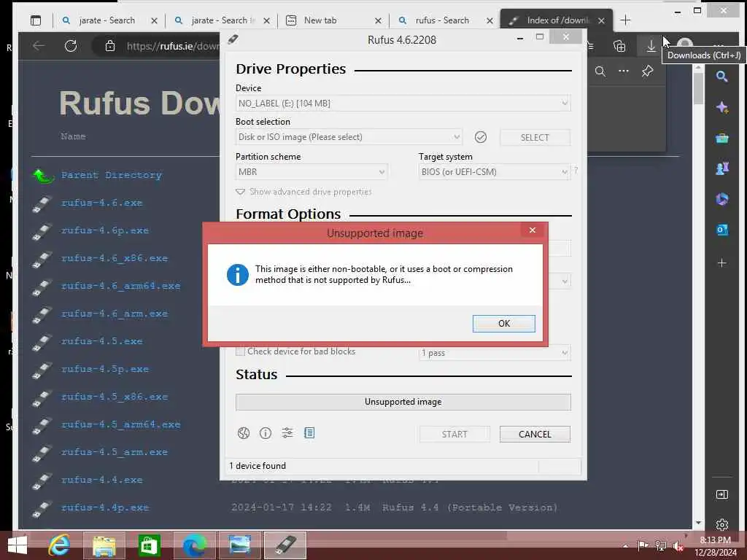Open the rufus-4.5.exe link
This screenshot has width=747, height=560.
[102, 341]
